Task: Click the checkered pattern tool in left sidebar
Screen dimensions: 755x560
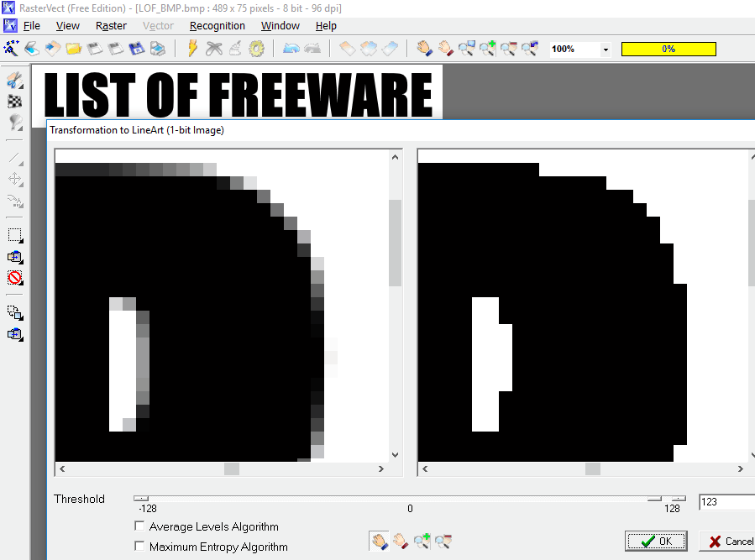Action: (x=15, y=101)
